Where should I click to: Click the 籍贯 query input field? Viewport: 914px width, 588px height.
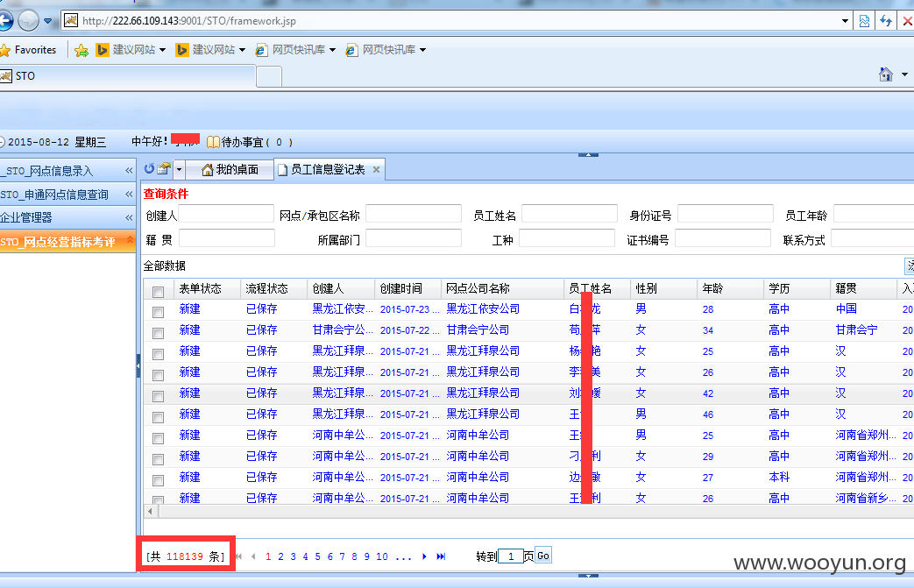pos(227,238)
